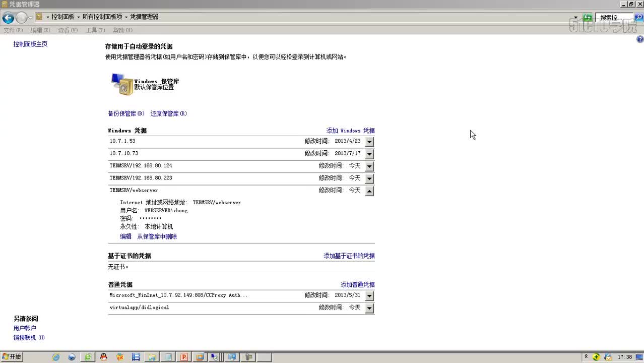
Task: Click 编辑 link for webserver credential
Action: tap(125, 236)
